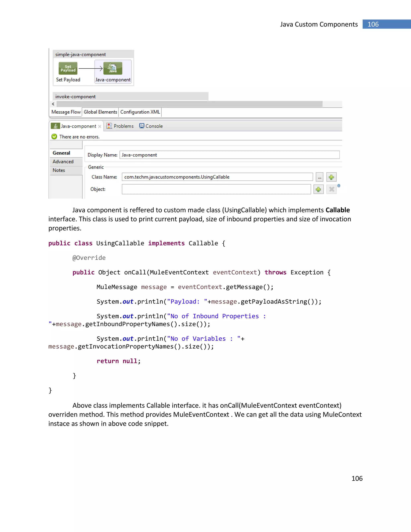The width and height of the screenshot is (411, 532).
Task: Select the Set Payload component icon
Action: tap(68, 68)
